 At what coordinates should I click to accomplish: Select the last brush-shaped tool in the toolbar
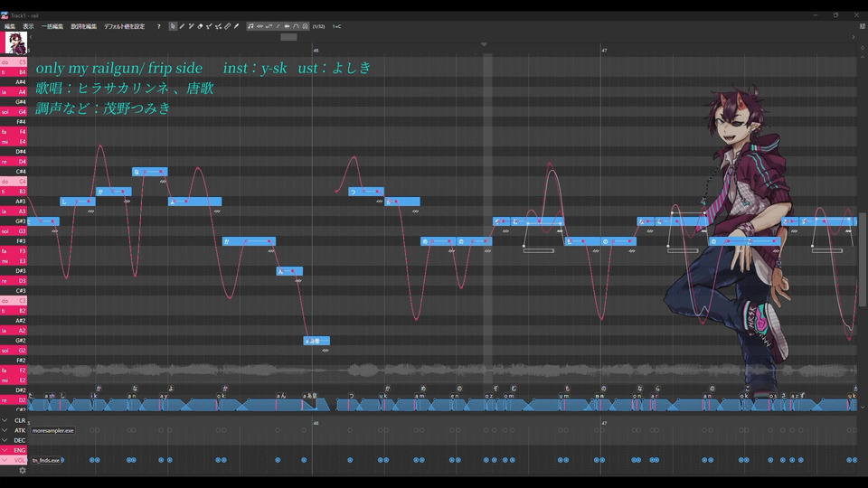[236, 26]
